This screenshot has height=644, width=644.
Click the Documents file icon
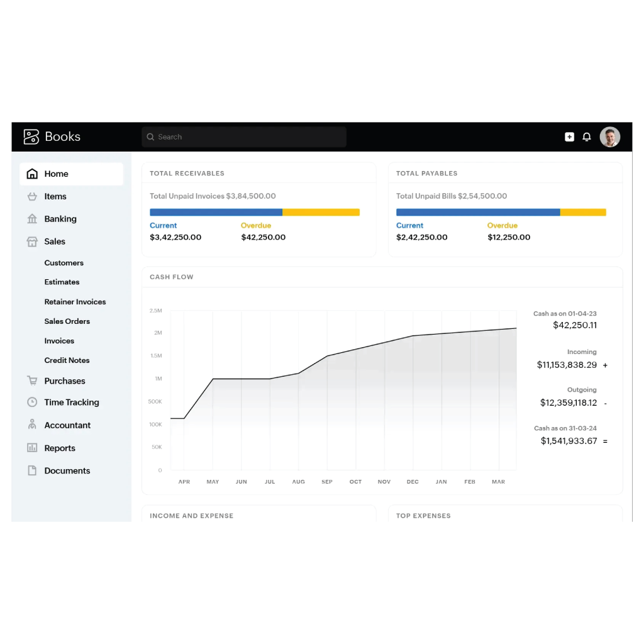pos(32,470)
